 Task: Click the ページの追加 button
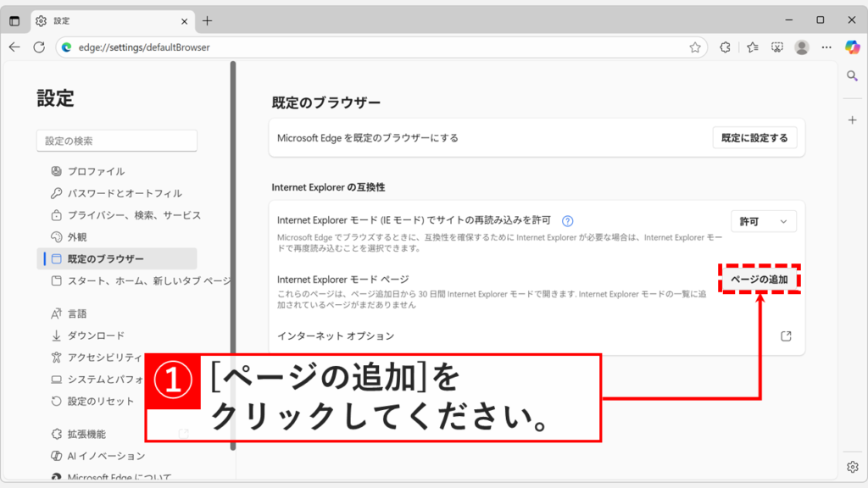tap(759, 277)
